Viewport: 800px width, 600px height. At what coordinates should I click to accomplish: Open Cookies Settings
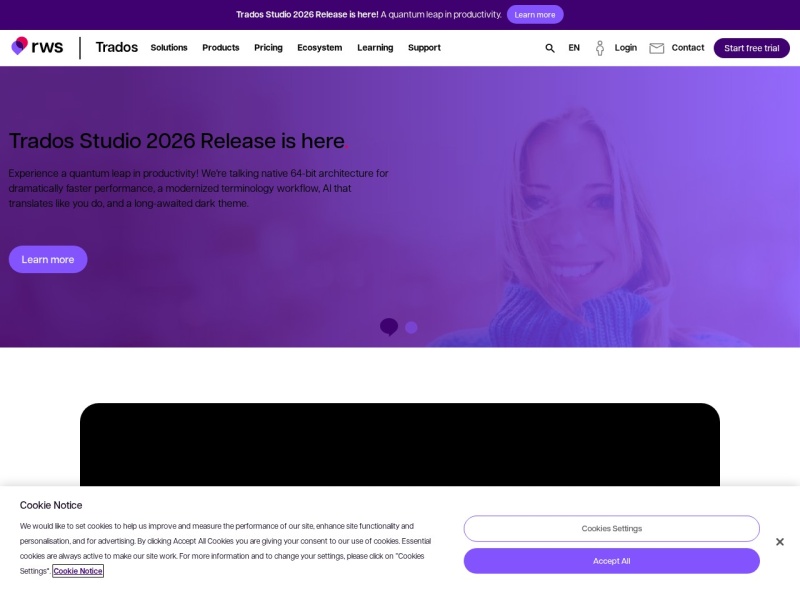pos(612,529)
